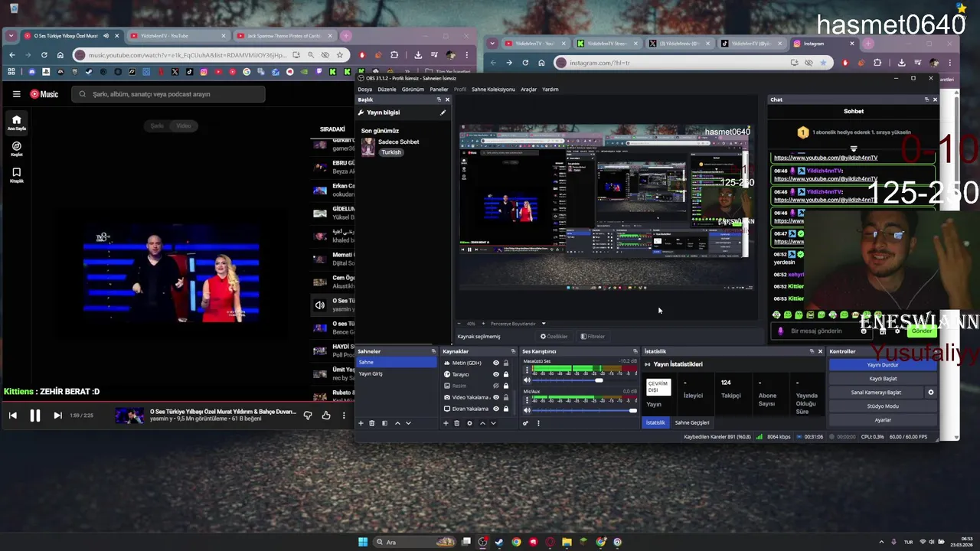Move source up in Kaynaklar toolbar
Viewport: 980px width, 551px height.
click(x=482, y=423)
